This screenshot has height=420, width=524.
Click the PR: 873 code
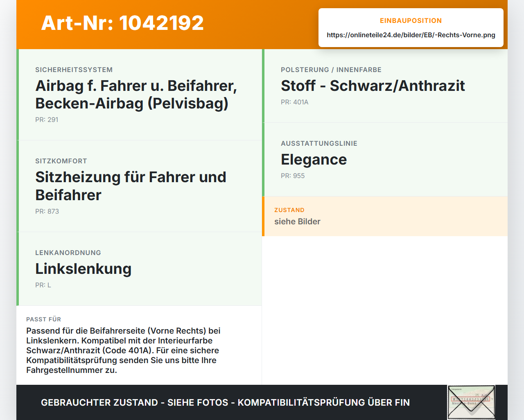tap(47, 211)
